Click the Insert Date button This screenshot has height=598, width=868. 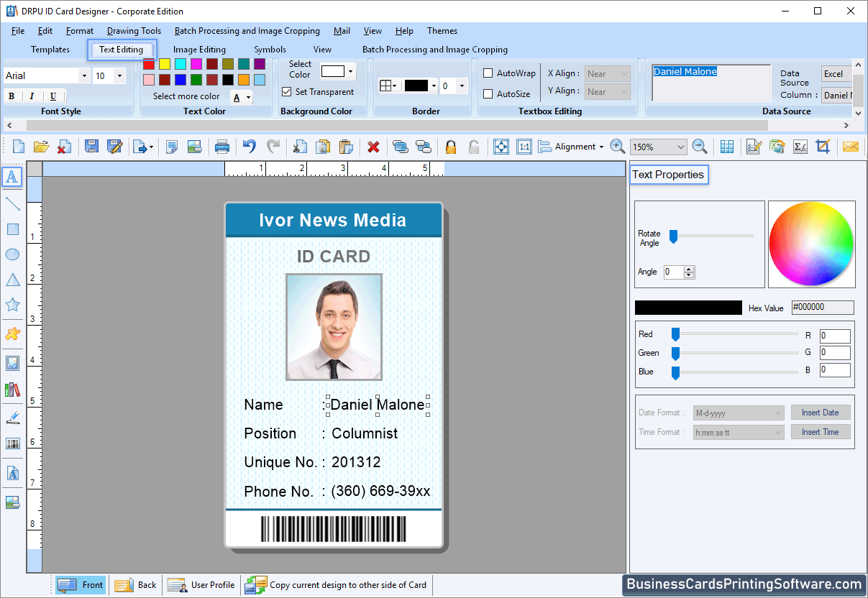pos(821,412)
